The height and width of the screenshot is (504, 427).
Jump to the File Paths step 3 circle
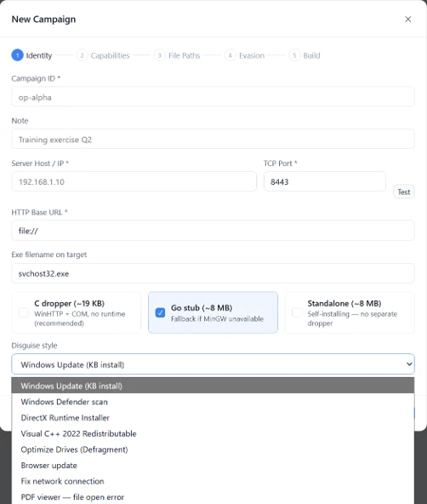coord(160,55)
